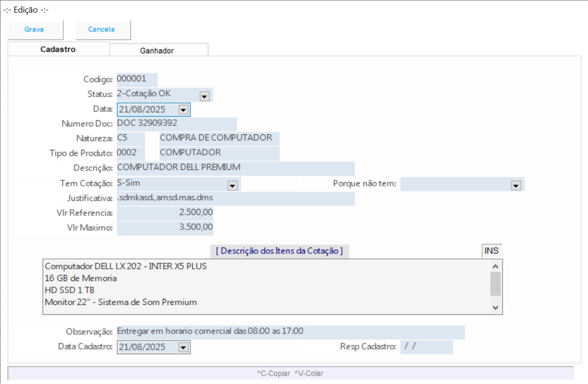
Task: Click the Numero Doc input field
Action: click(x=176, y=124)
